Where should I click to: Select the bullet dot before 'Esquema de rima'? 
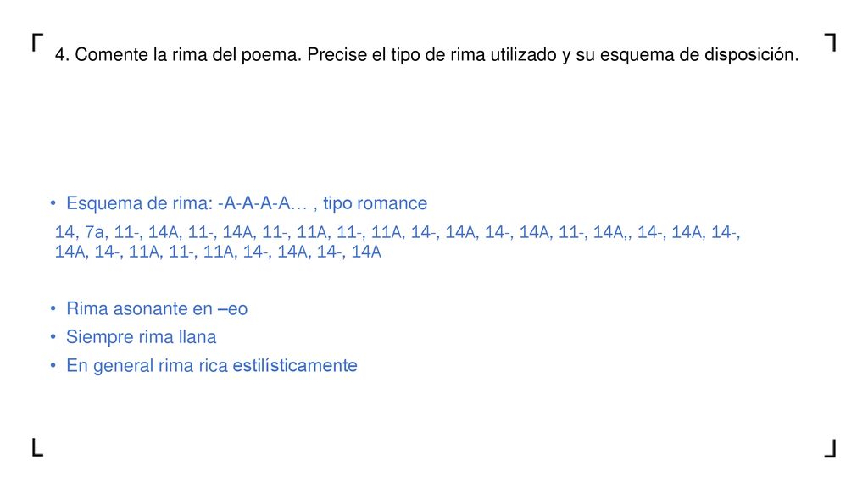tap(53, 203)
